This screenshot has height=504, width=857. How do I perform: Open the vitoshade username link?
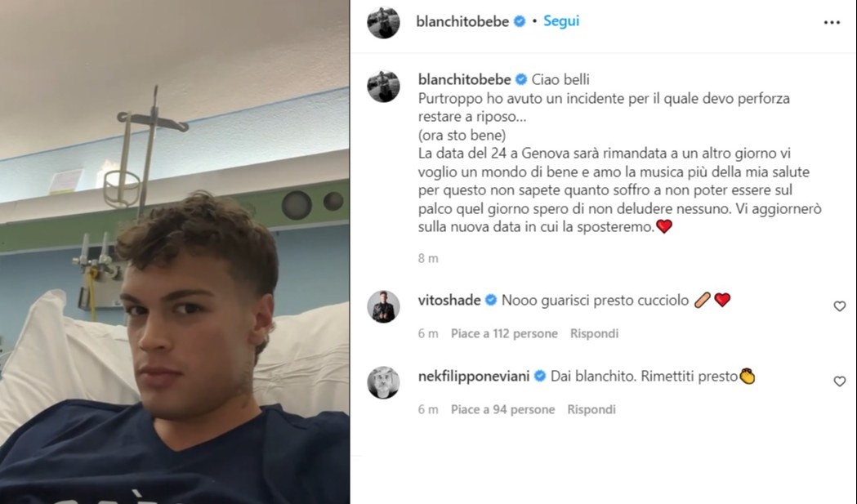(x=449, y=300)
